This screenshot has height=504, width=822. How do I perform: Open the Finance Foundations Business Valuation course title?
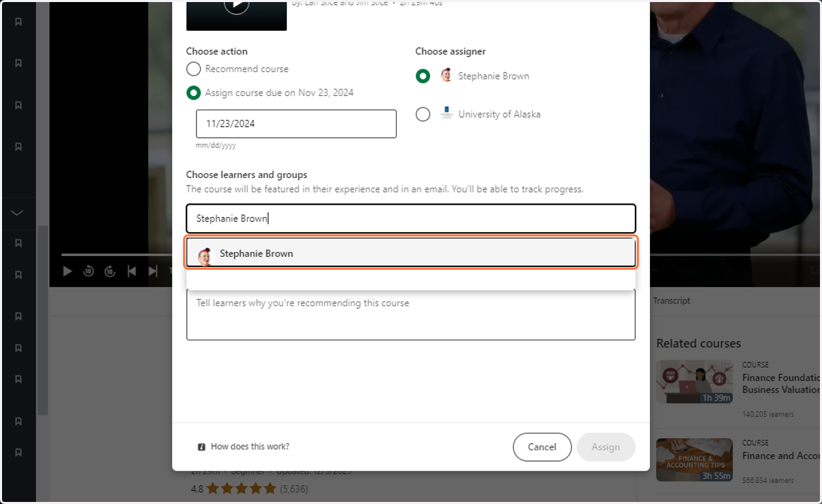(781, 383)
